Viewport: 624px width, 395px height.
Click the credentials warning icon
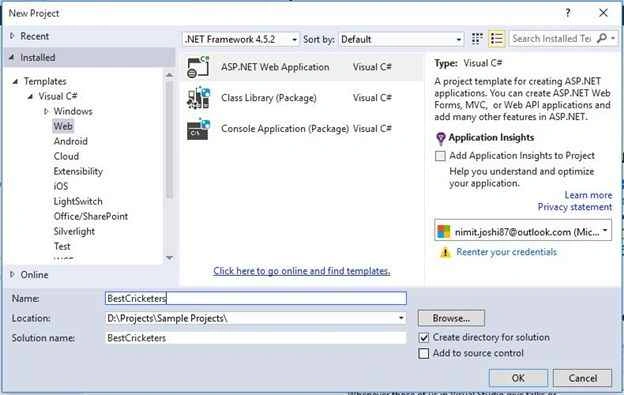[445, 252]
